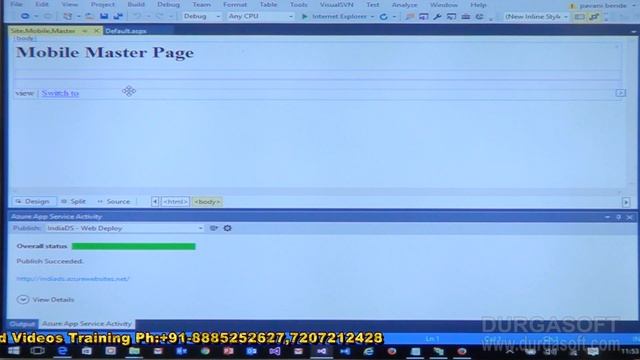This screenshot has width=640, height=360.
Task: Open Task View on taskbar
Action: point(37,351)
